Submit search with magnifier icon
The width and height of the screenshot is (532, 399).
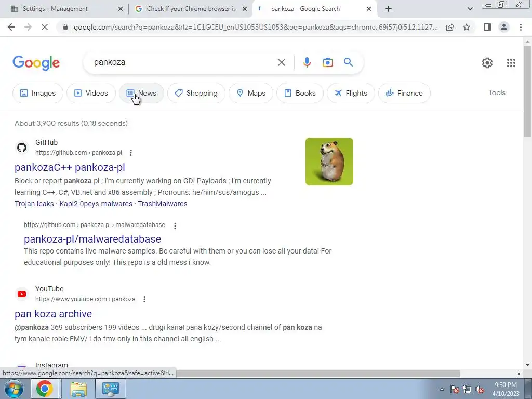(x=348, y=62)
